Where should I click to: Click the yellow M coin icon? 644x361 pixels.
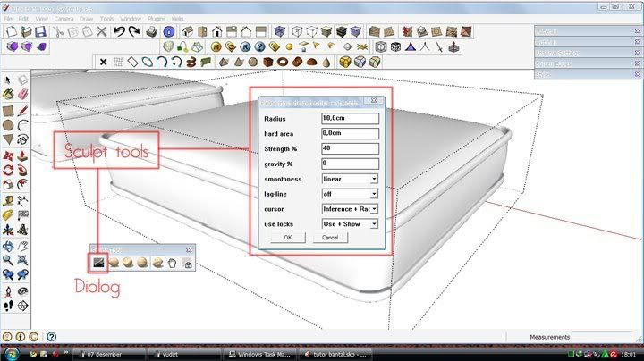point(216,47)
